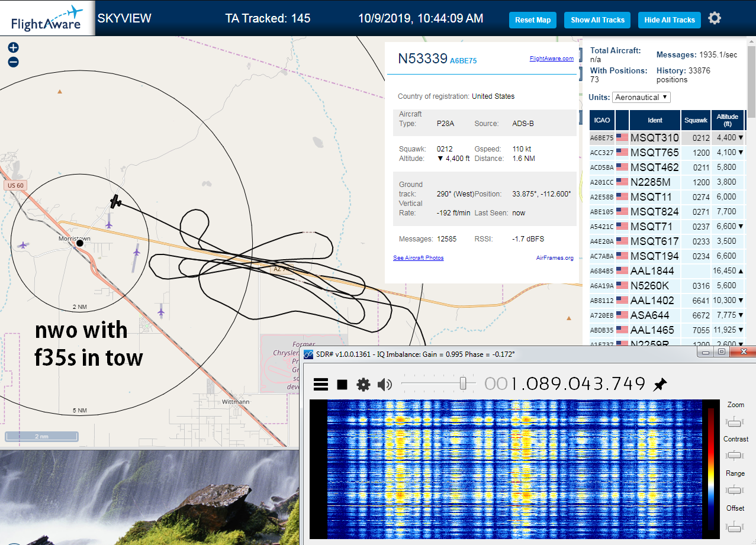Image resolution: width=756 pixels, height=545 pixels.
Task: Select the AAL1844 aircraft row
Action: click(x=667, y=270)
